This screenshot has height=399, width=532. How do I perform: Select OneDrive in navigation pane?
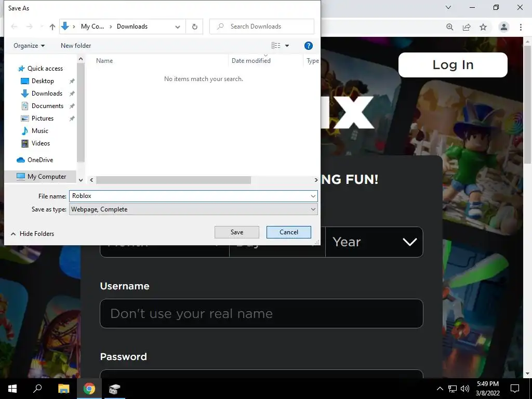(x=35, y=160)
